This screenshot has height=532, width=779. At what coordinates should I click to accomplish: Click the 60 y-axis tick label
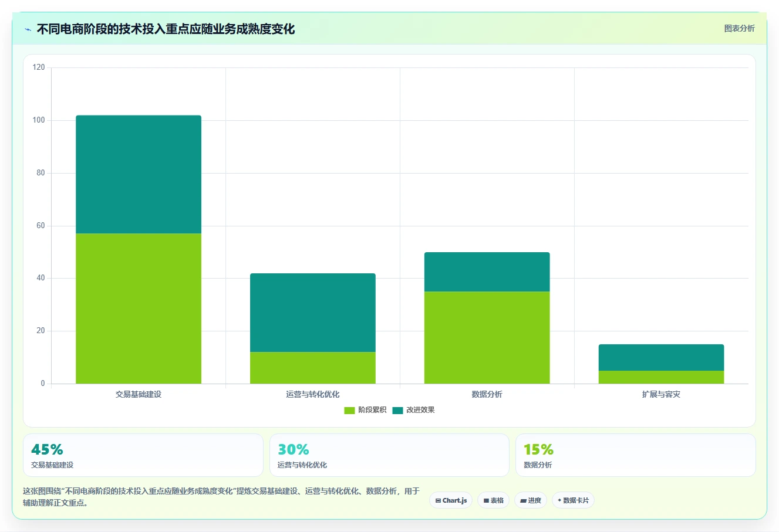click(41, 225)
